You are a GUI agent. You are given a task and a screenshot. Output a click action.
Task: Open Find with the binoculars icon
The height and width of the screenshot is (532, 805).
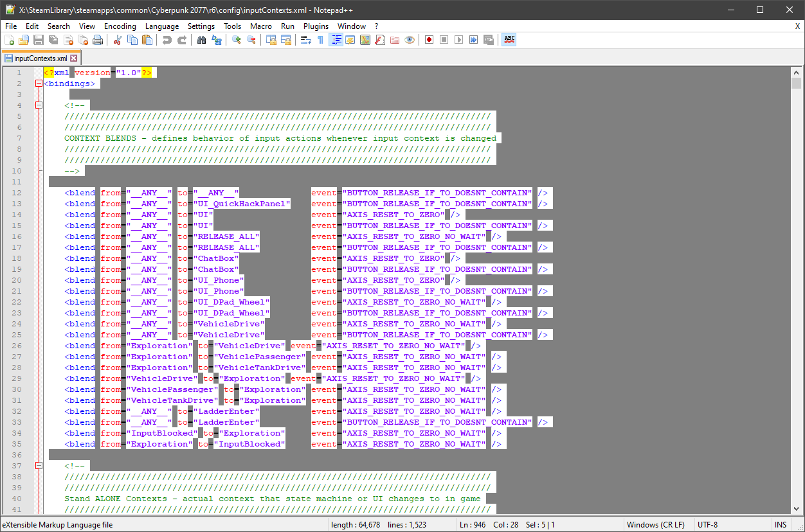[201, 40]
